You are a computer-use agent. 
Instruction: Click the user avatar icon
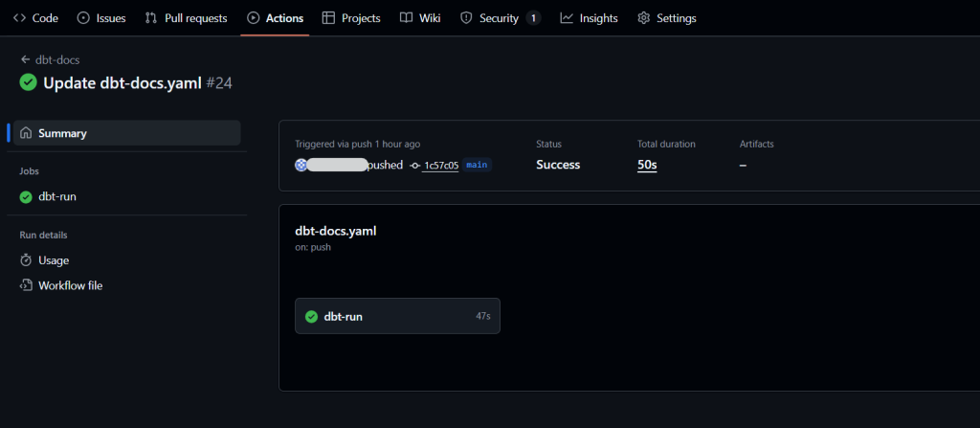pos(301,166)
